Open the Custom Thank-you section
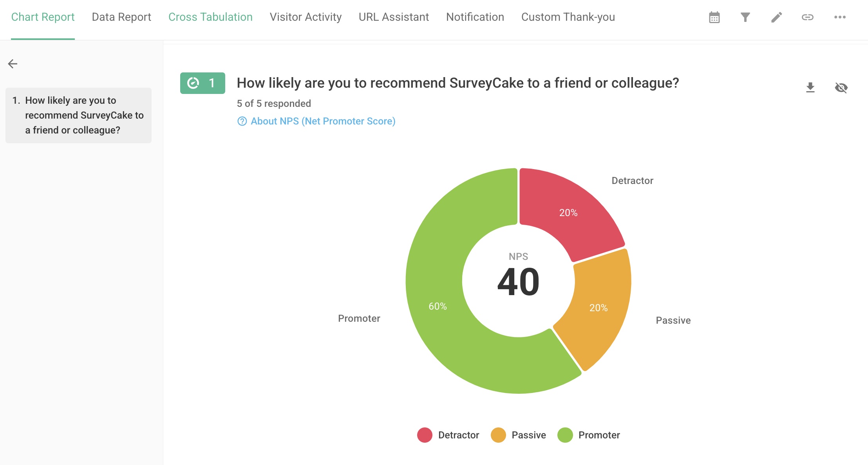This screenshot has width=868, height=465. [568, 17]
